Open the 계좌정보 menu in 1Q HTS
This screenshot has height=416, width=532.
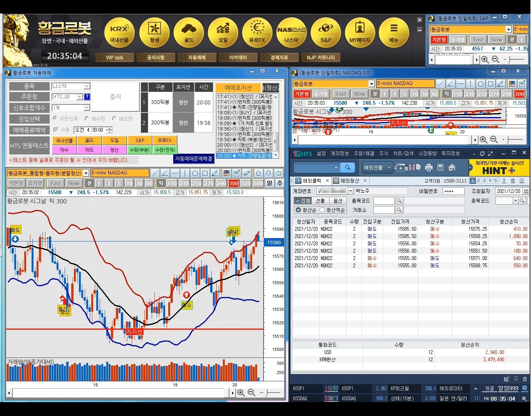tap(340, 153)
